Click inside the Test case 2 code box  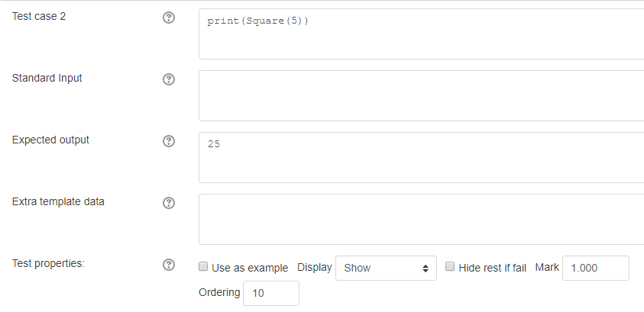click(422, 34)
